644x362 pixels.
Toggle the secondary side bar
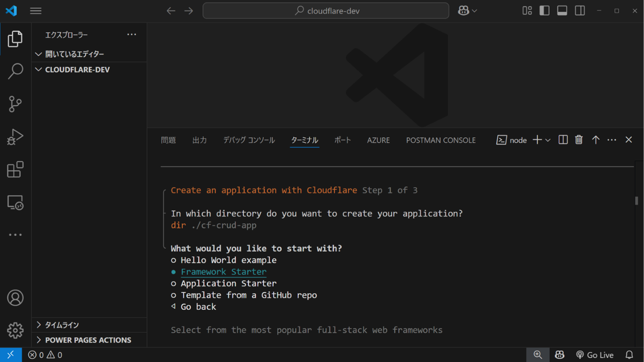(580, 11)
